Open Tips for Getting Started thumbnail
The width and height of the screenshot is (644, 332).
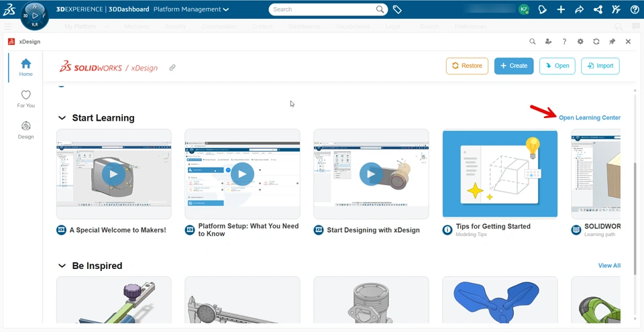(x=500, y=174)
